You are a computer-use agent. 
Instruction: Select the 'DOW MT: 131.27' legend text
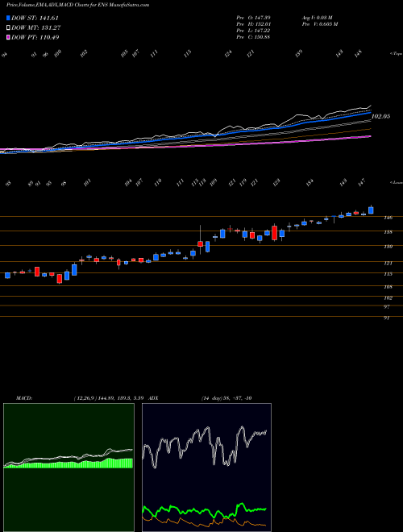36,28
